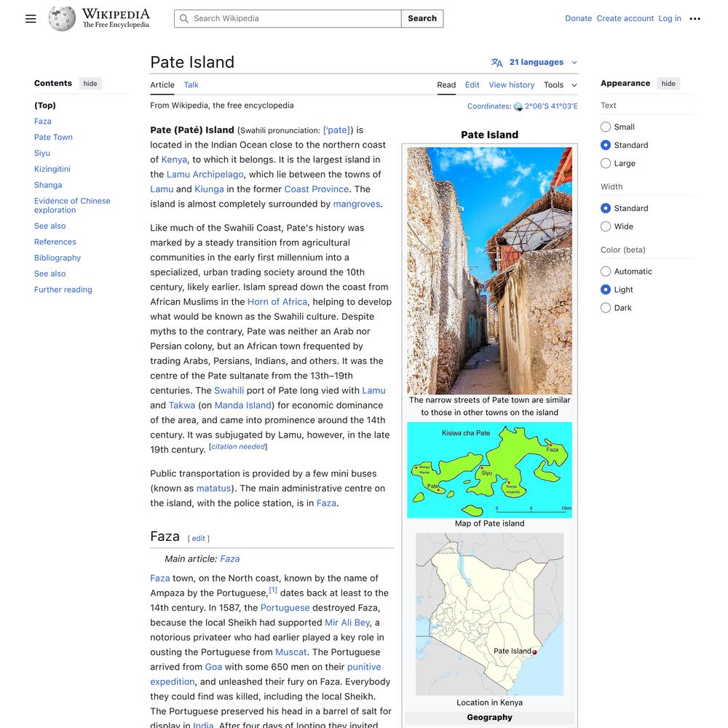Click the coordinates 2°06′S 41°03′E link
Image resolution: width=728 pixels, height=728 pixels.
[551, 106]
